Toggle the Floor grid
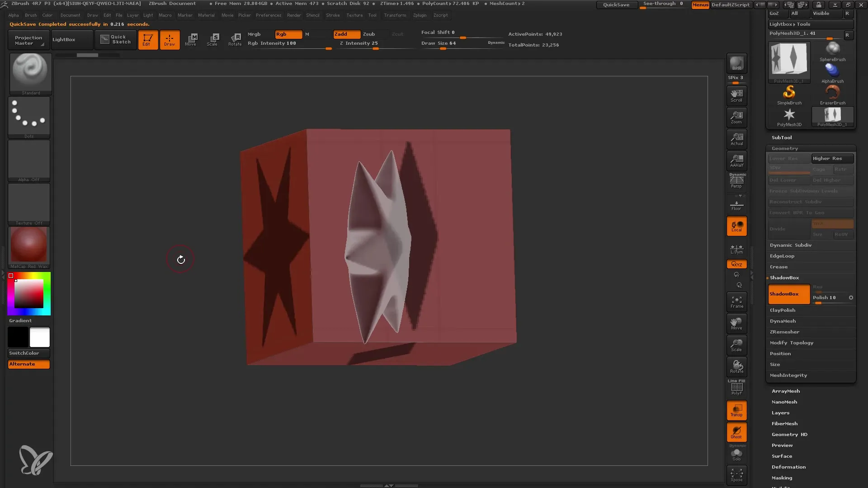The height and width of the screenshot is (488, 868). (736, 204)
